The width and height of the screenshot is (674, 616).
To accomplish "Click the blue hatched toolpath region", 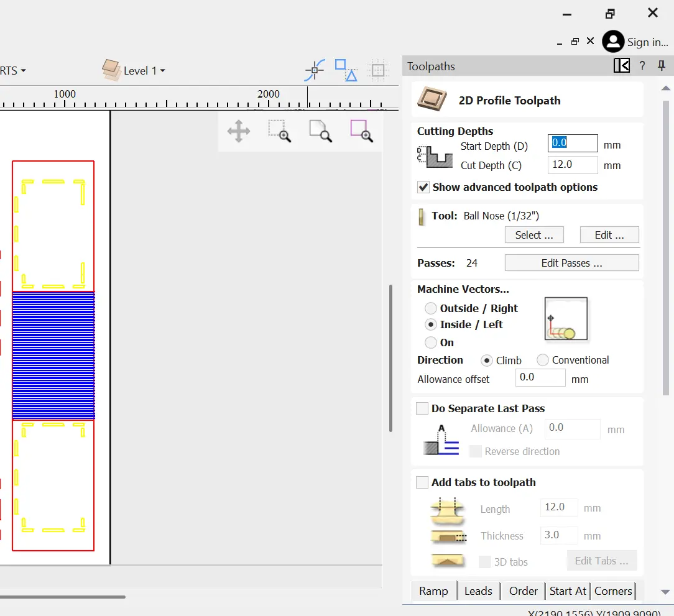I will [x=53, y=356].
